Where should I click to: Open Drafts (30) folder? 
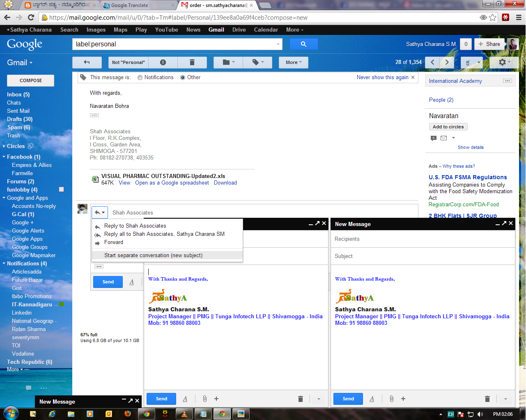(20, 119)
